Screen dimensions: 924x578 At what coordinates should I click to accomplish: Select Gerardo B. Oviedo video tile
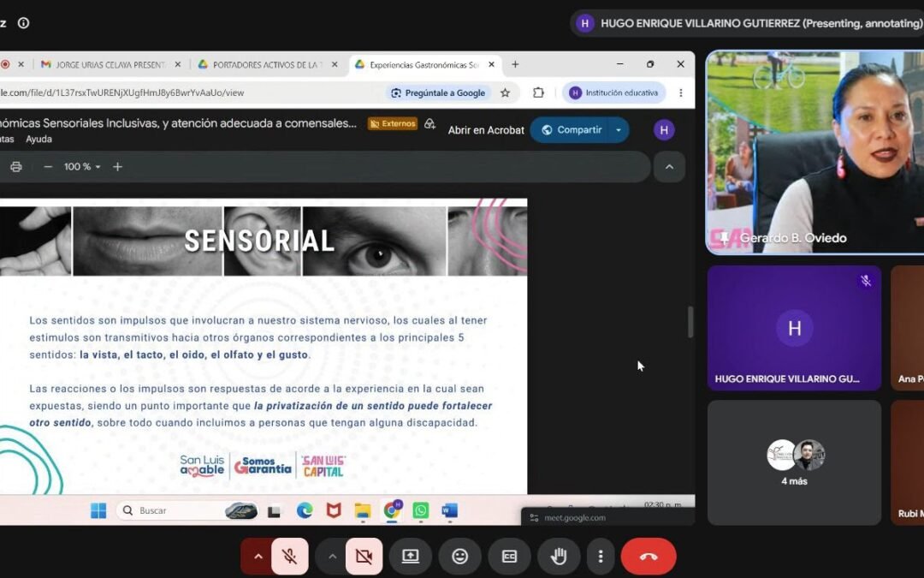pos(815,152)
